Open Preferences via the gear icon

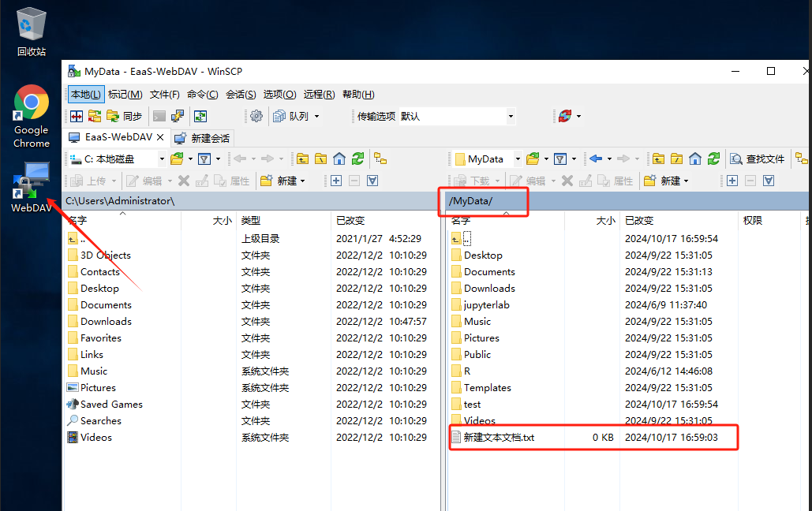coord(256,116)
